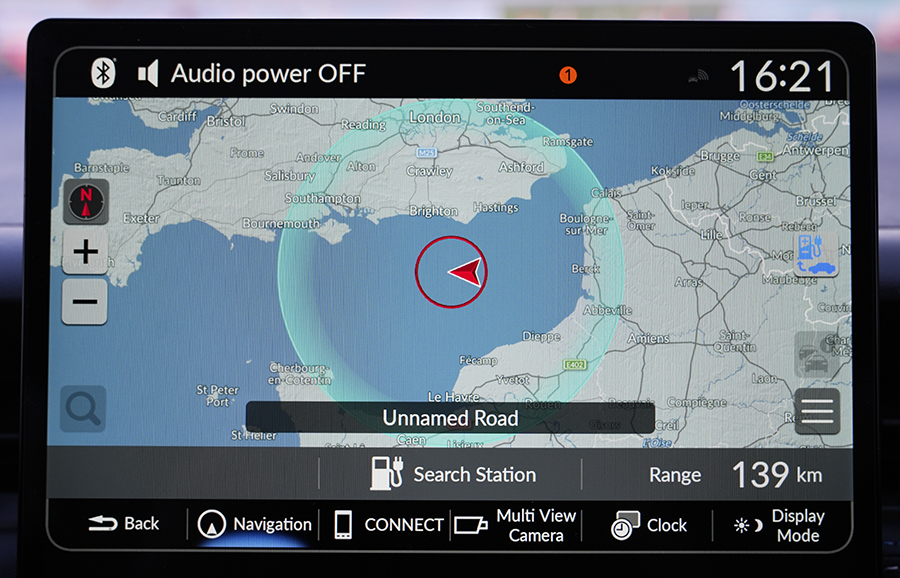Tap the M25 road shield
This screenshot has height=578, width=900.
coord(426,153)
